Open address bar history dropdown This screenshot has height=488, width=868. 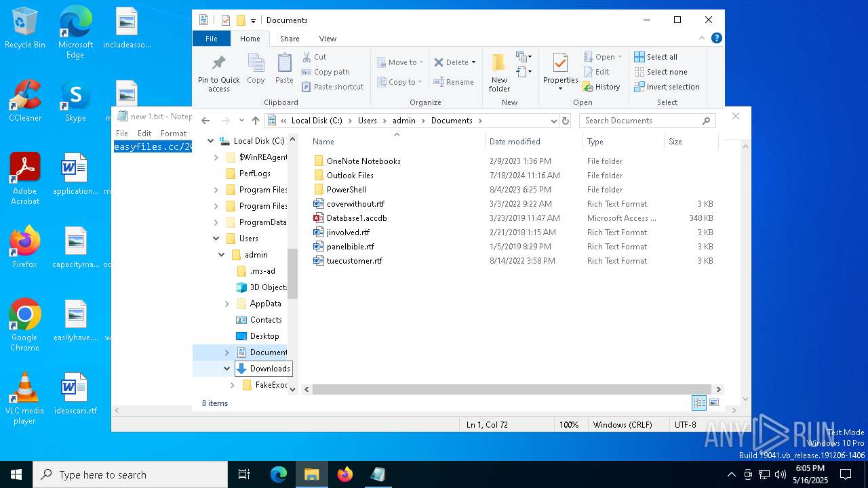pyautogui.click(x=553, y=121)
